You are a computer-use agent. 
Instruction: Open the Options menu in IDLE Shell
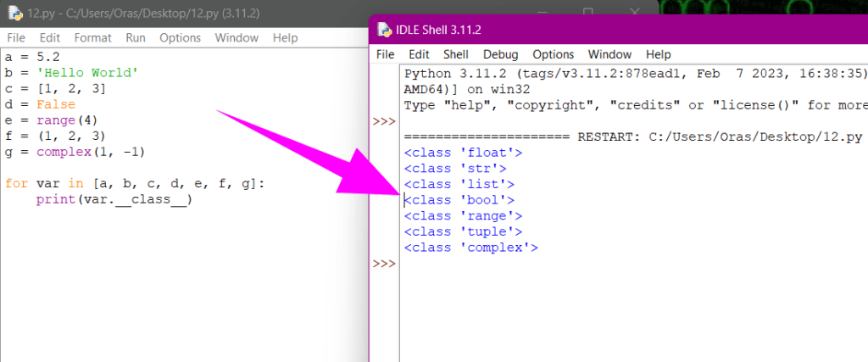[553, 54]
